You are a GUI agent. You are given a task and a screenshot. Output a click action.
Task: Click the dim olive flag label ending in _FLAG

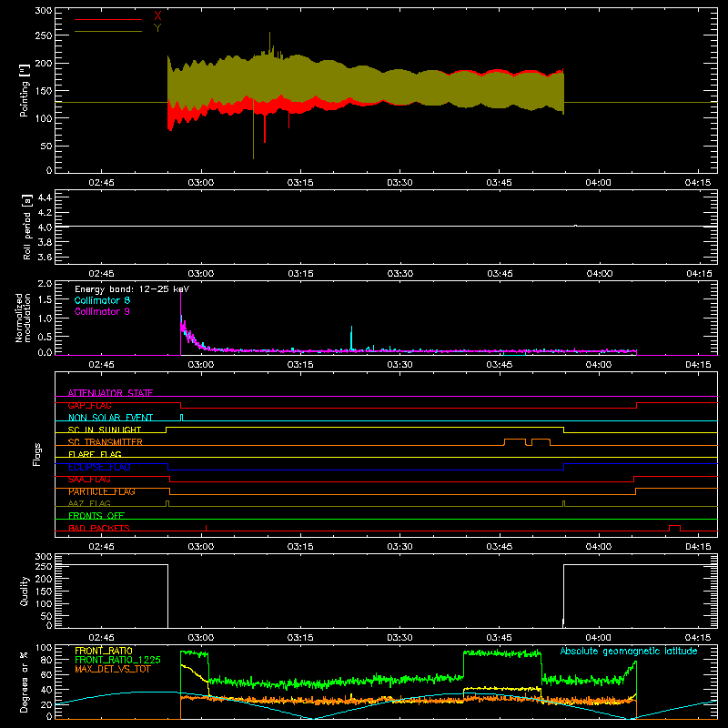click(x=89, y=503)
